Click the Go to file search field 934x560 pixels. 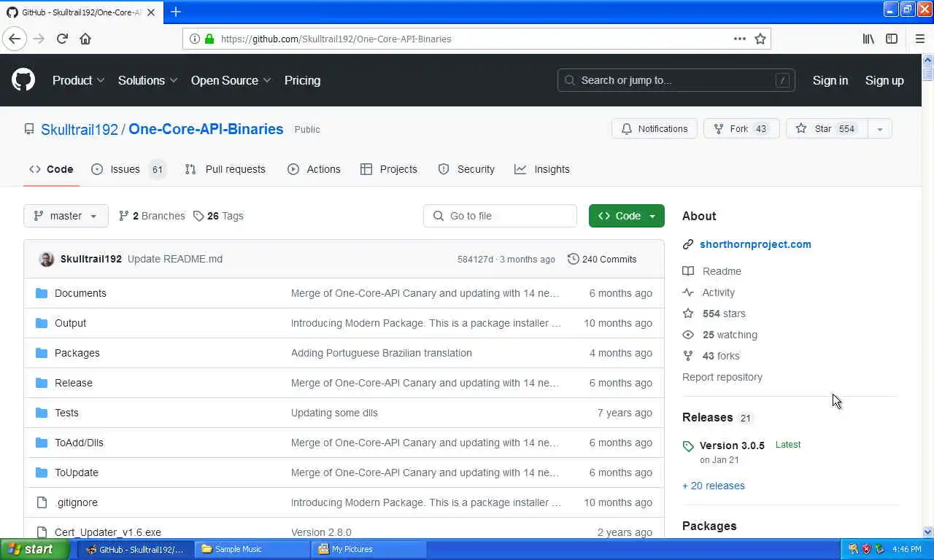click(500, 216)
